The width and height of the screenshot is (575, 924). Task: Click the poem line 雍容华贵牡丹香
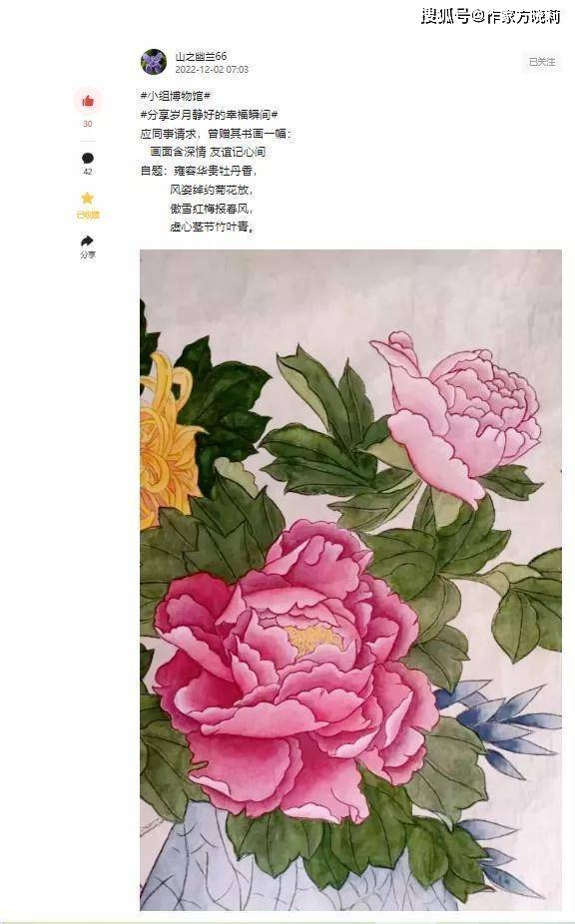[214, 171]
